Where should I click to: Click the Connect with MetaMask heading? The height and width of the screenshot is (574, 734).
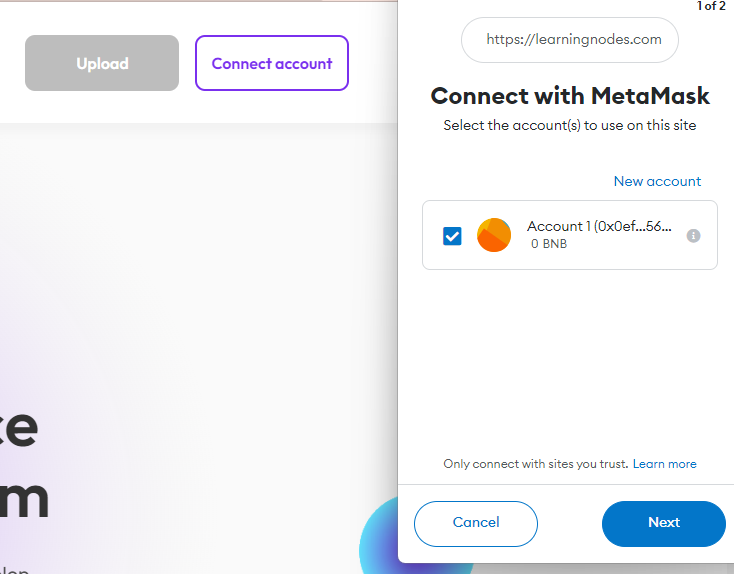pos(570,96)
